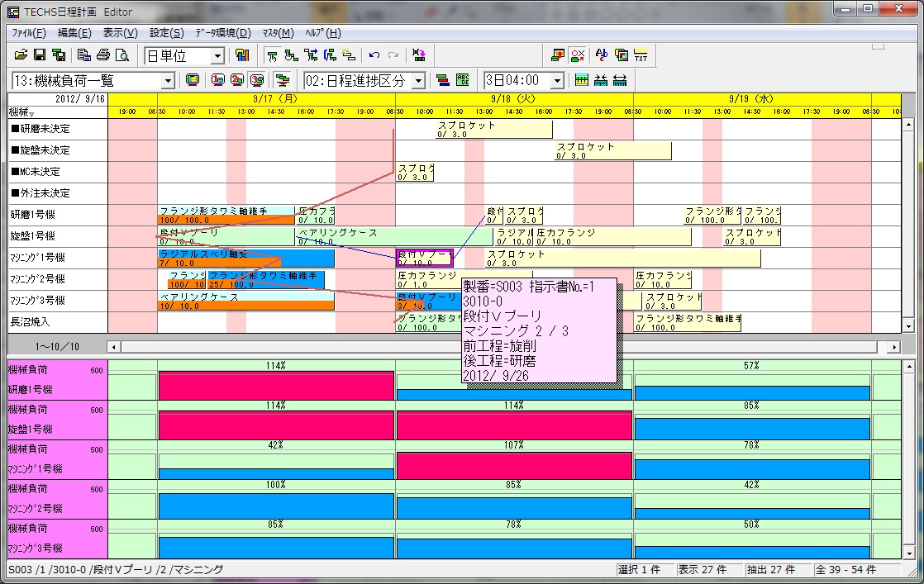
Task: Click the TXT export icon
Action: point(641,55)
